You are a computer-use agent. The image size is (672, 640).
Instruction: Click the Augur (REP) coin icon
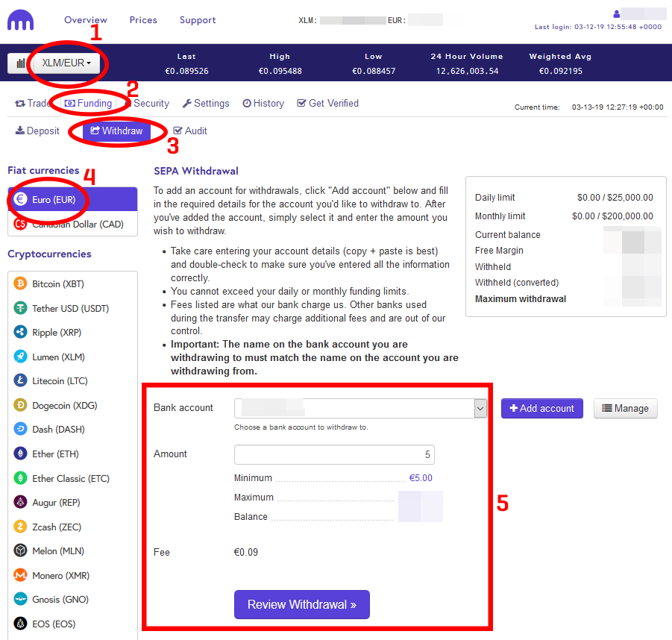[x=20, y=501]
